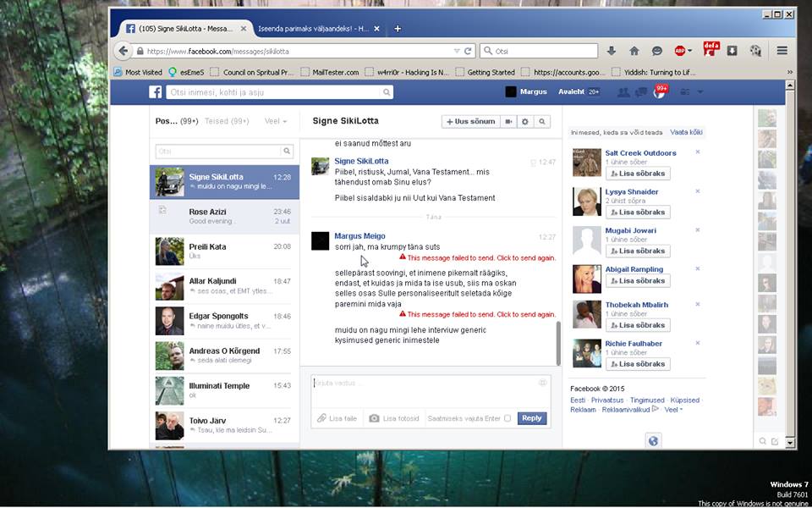
Task: Open URL bar history dropdown arrow
Action: tap(456, 51)
